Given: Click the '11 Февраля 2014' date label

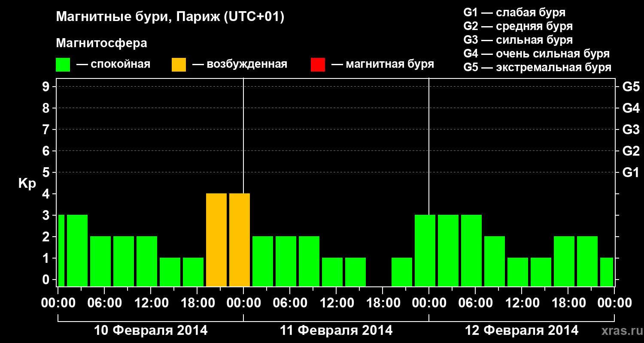Looking at the screenshot, I should (336, 331).
